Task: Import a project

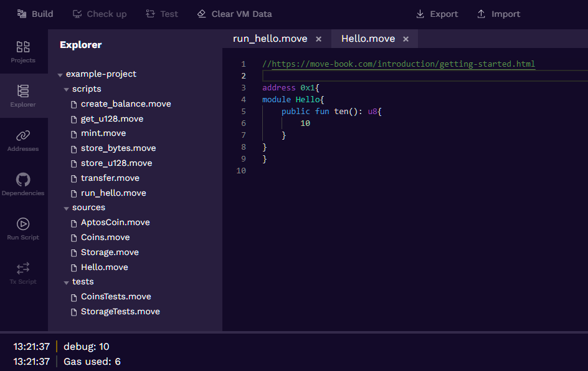Action: coord(498,14)
